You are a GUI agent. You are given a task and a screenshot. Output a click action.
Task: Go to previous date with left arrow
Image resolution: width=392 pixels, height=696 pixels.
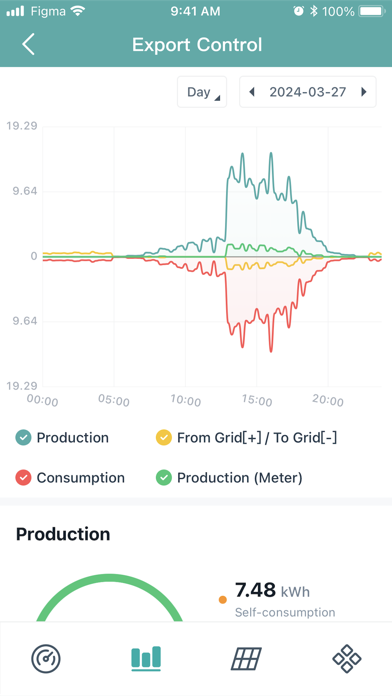252,92
